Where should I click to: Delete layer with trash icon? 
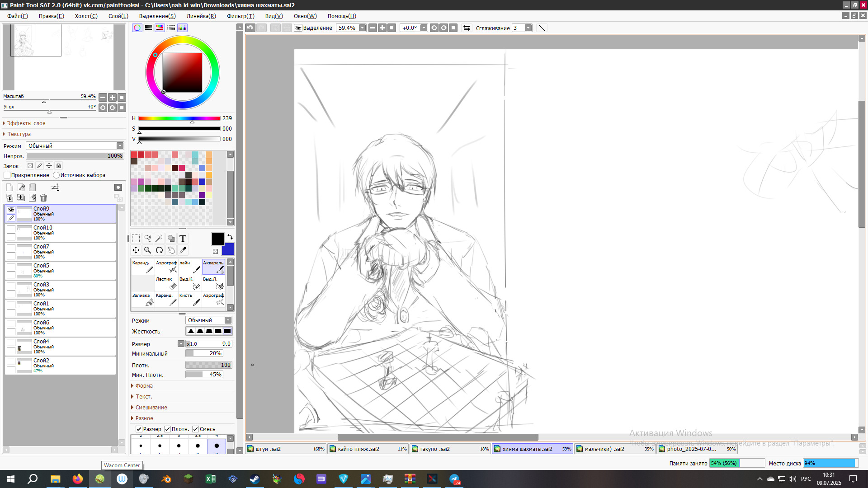pyautogui.click(x=43, y=198)
